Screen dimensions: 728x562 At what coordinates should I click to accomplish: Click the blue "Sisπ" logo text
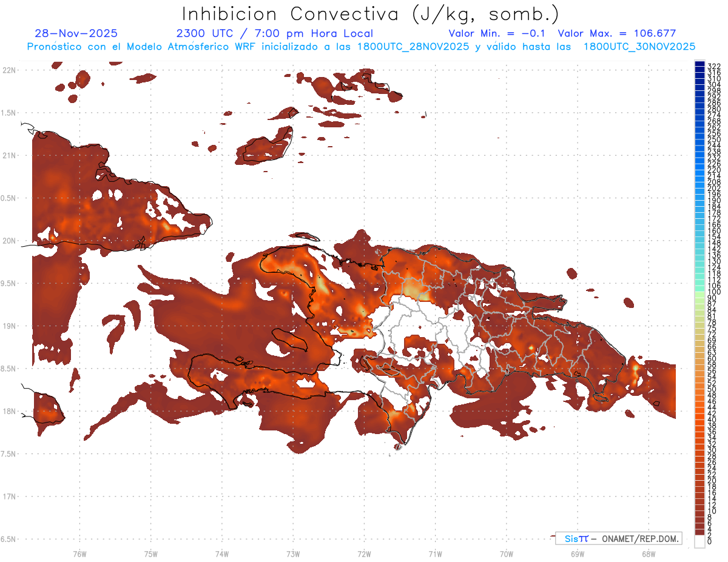576,538
